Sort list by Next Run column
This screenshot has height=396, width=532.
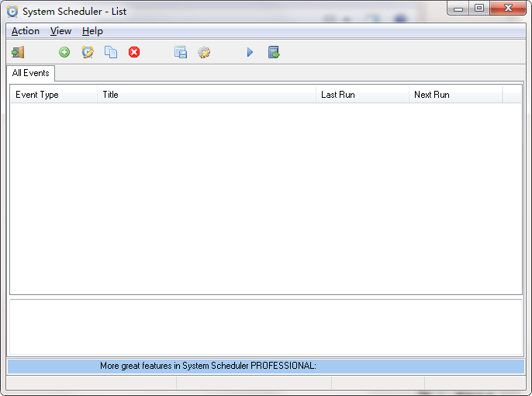(455, 95)
